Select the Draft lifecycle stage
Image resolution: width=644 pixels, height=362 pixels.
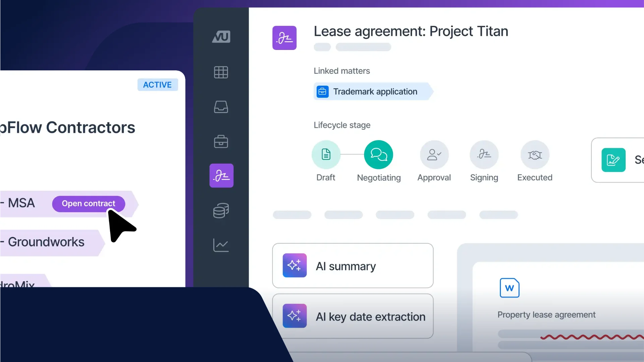(x=326, y=155)
